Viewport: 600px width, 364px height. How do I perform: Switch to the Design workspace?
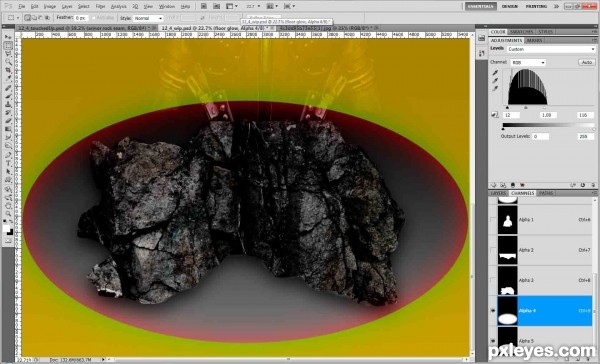pos(510,6)
